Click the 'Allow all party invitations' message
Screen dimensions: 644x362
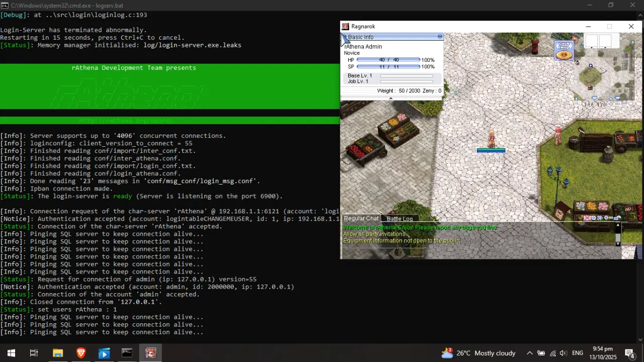pos(374,234)
